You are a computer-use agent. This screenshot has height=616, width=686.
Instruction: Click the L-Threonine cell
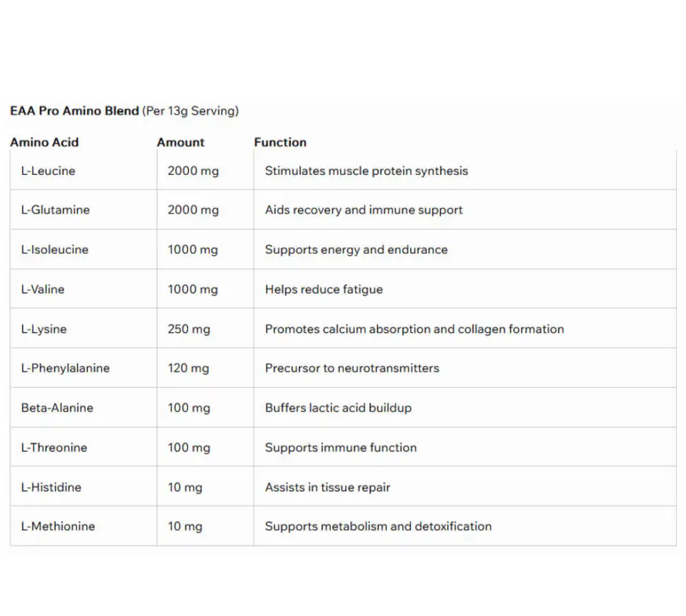point(54,448)
